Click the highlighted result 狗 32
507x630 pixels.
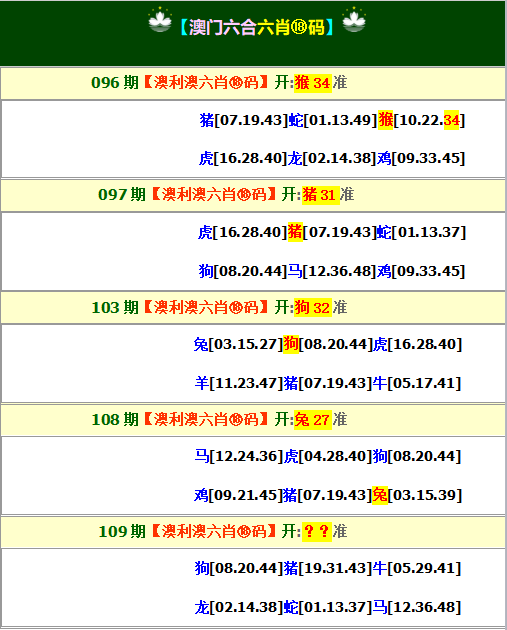tap(313, 308)
